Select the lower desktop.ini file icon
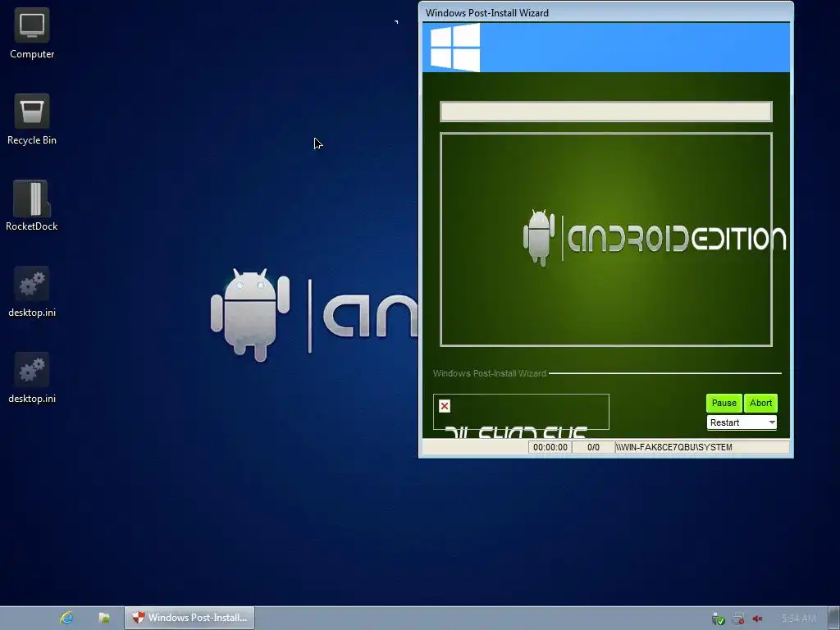Image resolution: width=840 pixels, height=630 pixels. (32, 378)
